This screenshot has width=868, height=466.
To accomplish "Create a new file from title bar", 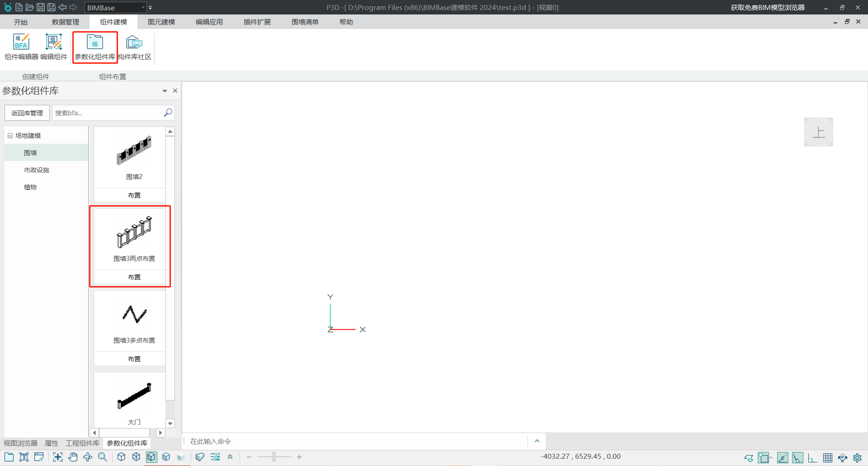I will [19, 7].
